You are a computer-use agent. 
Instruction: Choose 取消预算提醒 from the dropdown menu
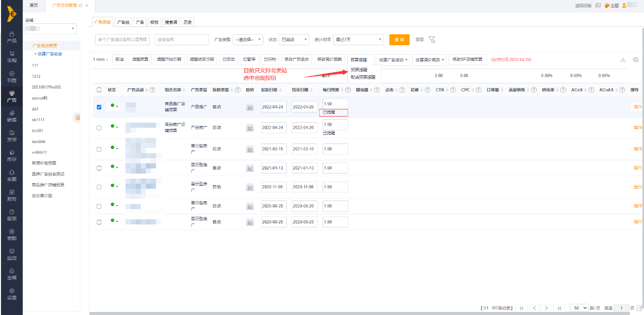(363, 77)
